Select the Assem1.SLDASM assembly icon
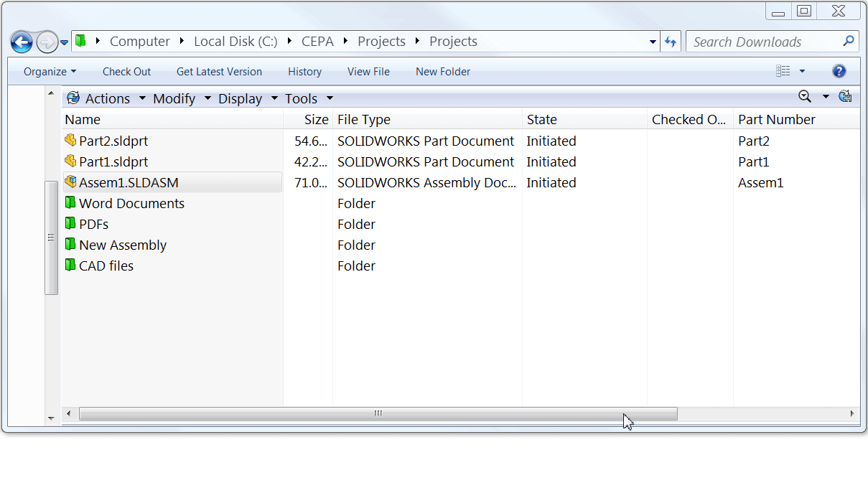This screenshot has width=868, height=493. (x=70, y=182)
